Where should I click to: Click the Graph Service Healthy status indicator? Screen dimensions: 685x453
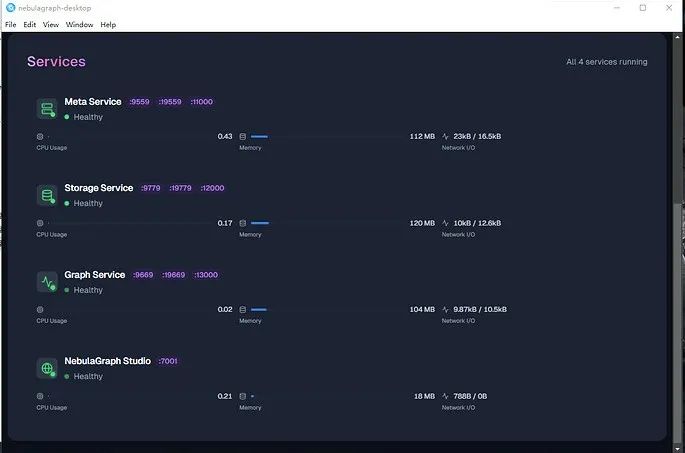[x=83, y=290]
